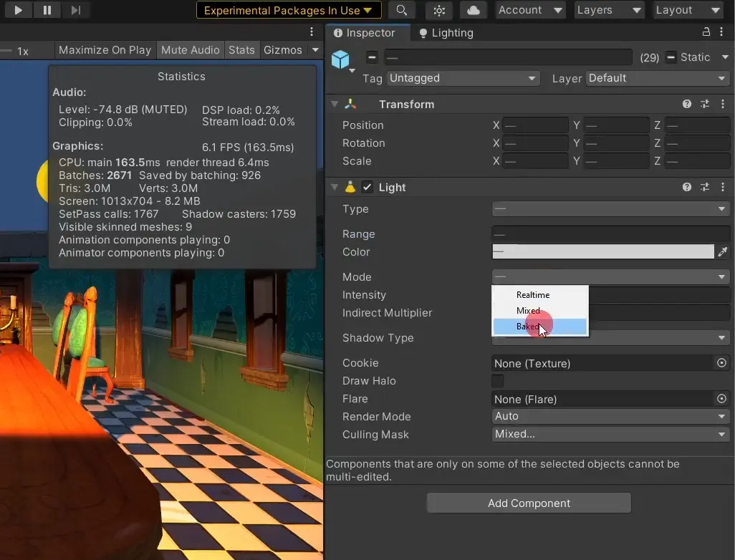The image size is (735, 560).
Task: Open Transform component preset settings icon
Action: (x=705, y=105)
